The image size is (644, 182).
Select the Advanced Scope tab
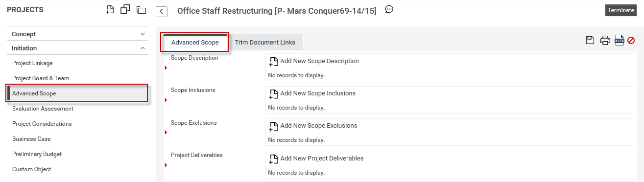(195, 42)
